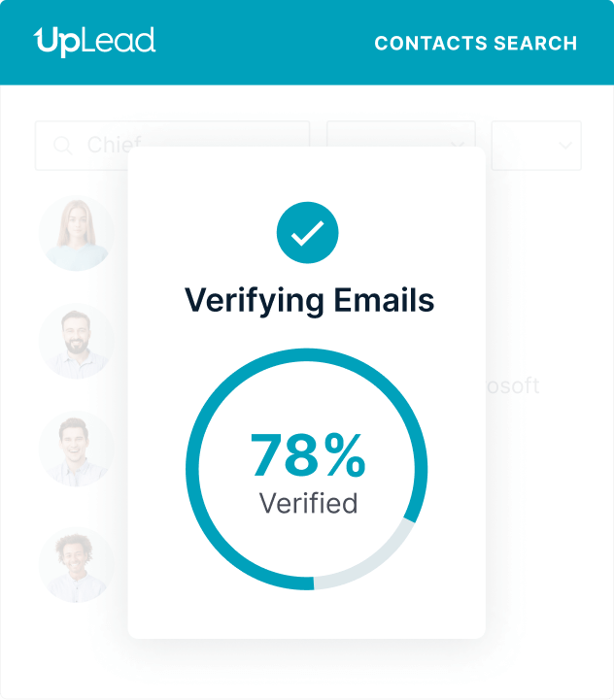
Task: Click the 78% verification value
Action: coord(307,455)
